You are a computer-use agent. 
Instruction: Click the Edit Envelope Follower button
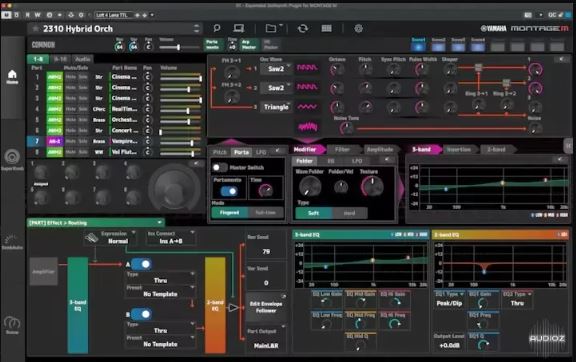coord(266,307)
